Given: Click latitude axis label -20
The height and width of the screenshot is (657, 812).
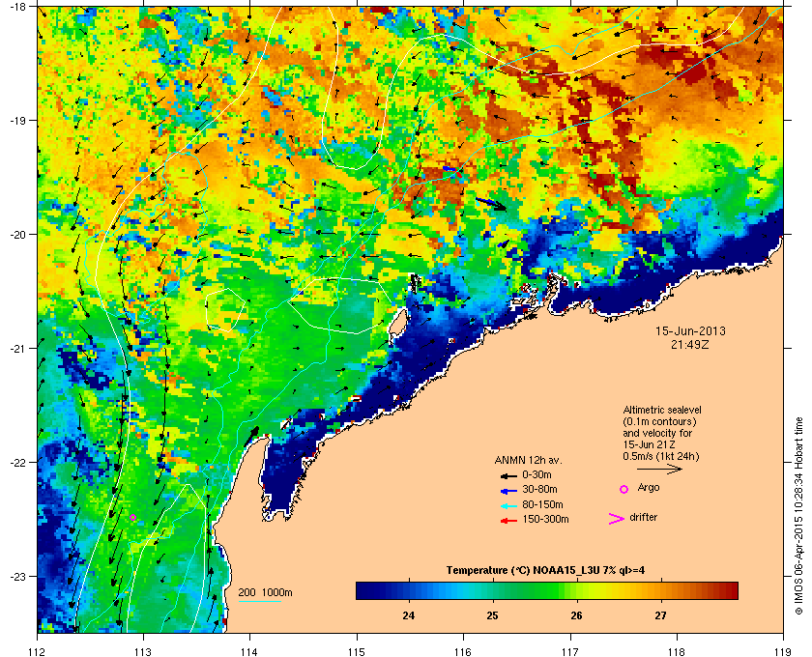Looking at the screenshot, I should pos(17,234).
